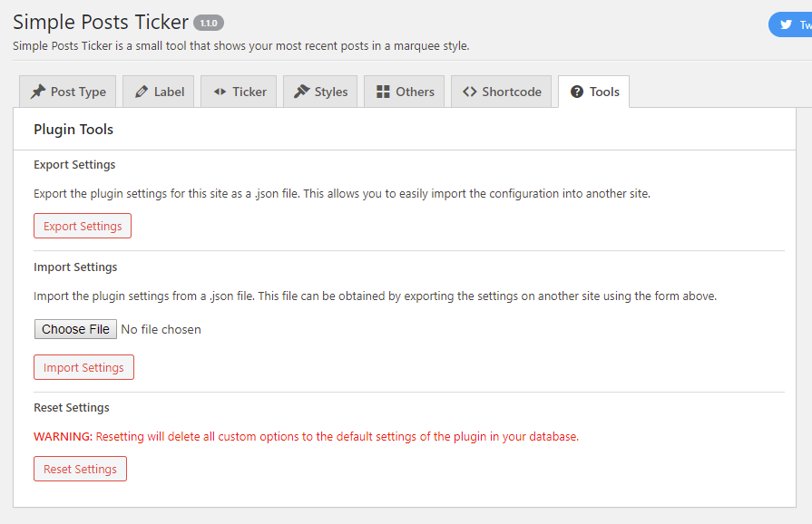Click the 1.1.0 version badge
This screenshot has width=812, height=524.
point(209,24)
